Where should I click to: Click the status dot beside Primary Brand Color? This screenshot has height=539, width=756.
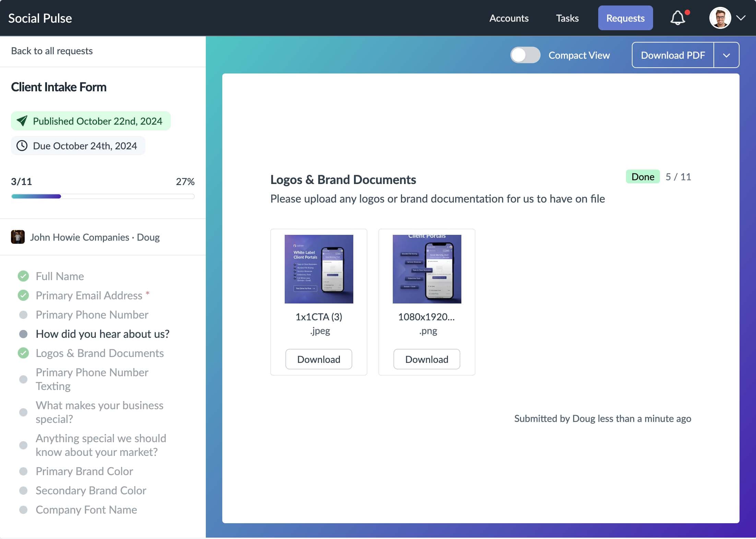pos(23,471)
